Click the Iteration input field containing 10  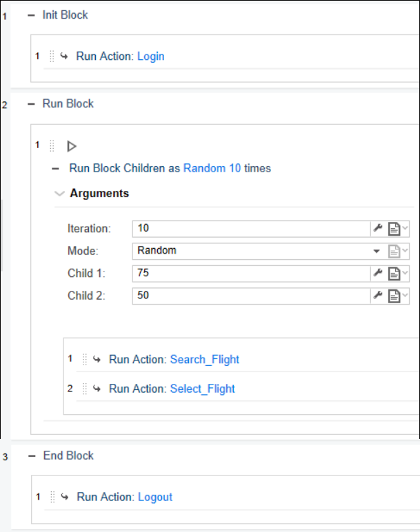click(251, 229)
